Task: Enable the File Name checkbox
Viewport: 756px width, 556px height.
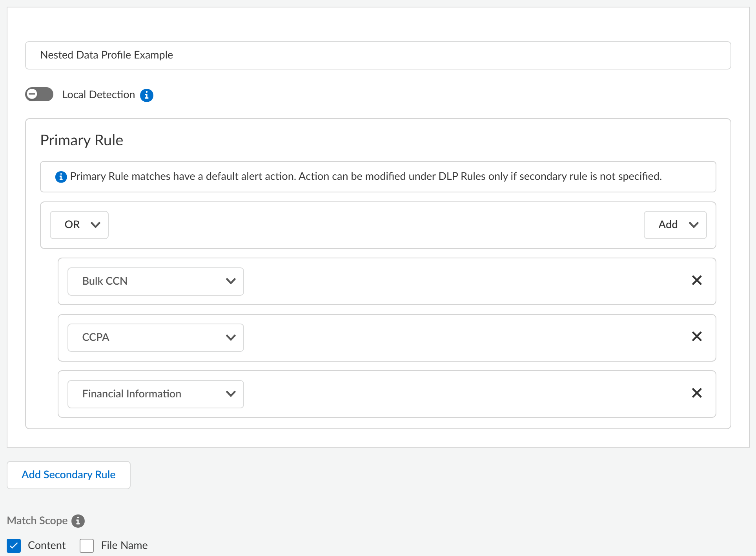Action: [x=87, y=545]
